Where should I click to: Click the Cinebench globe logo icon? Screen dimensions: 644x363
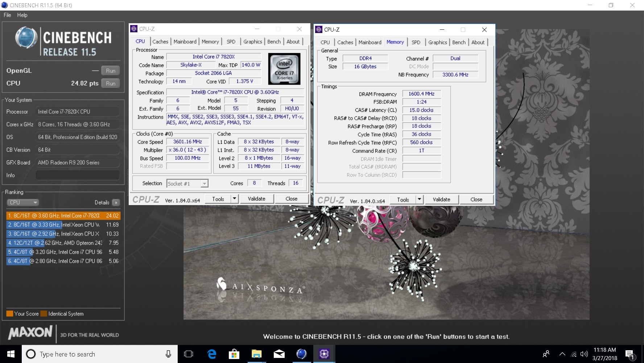[26, 37]
